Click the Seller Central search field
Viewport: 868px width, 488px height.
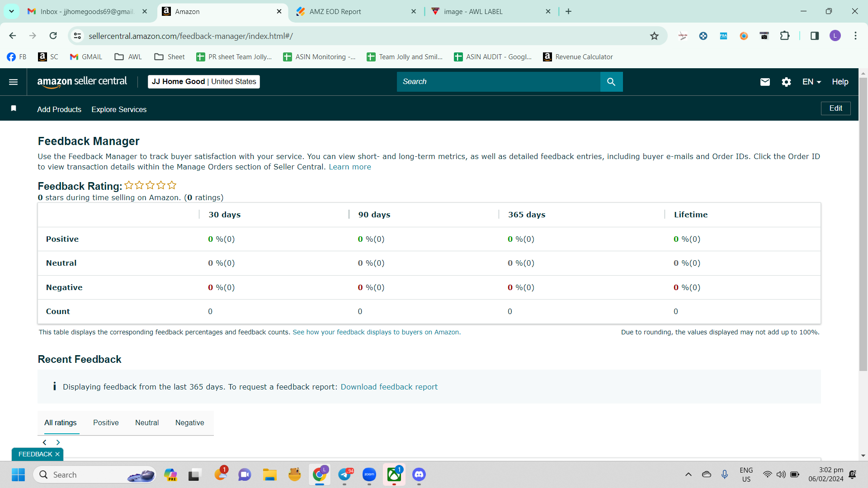pos(498,82)
